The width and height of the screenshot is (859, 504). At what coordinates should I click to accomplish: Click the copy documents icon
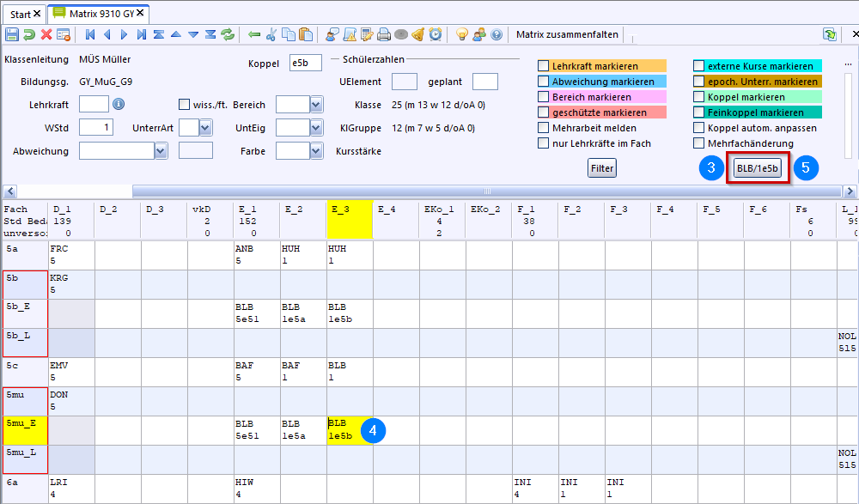point(288,34)
